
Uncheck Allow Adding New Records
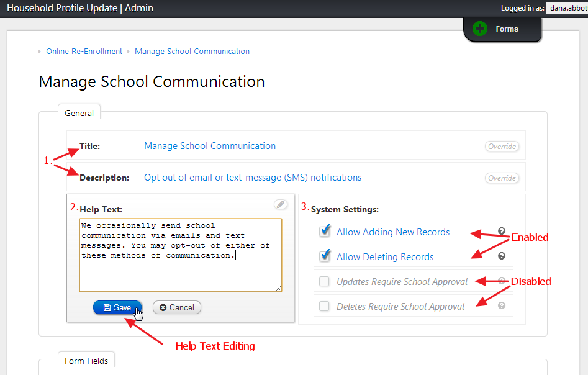(325, 231)
